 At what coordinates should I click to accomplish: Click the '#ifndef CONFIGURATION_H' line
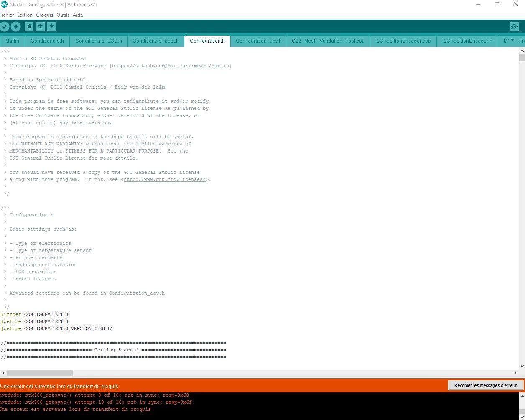tap(34, 314)
